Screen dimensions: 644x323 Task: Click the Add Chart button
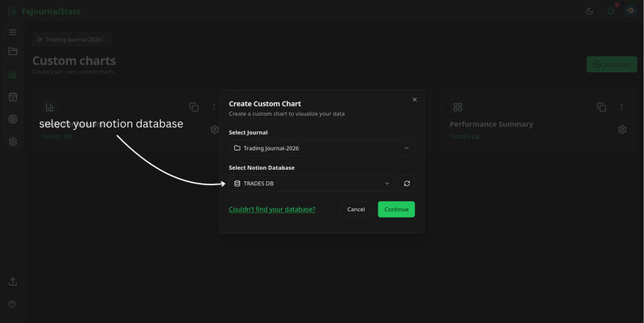coord(612,64)
